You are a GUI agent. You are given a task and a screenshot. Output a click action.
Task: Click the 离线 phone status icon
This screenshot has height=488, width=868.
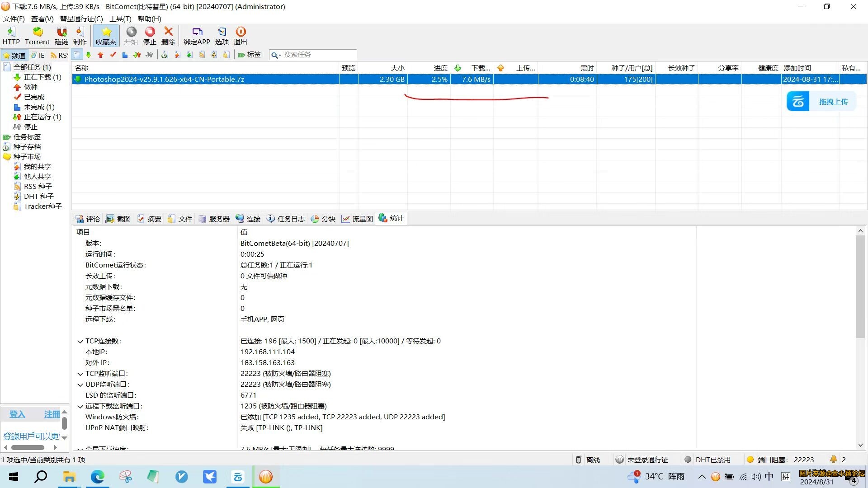click(x=578, y=460)
